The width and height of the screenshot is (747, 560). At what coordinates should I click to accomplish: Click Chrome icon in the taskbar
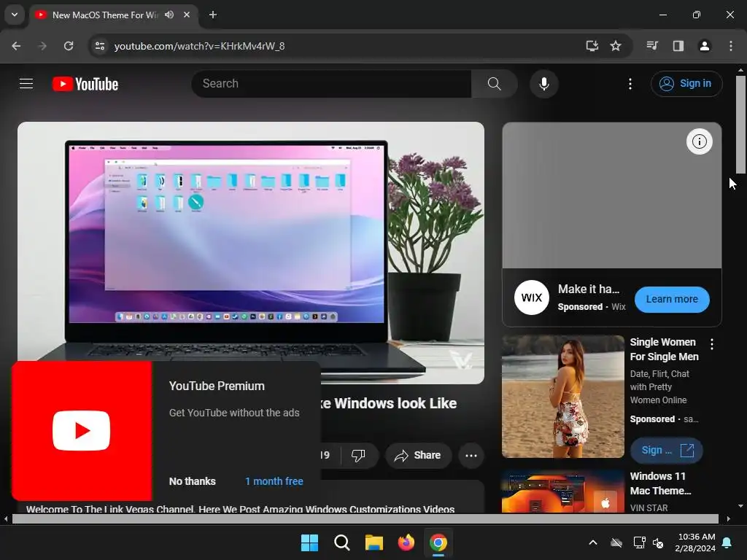pos(438,542)
